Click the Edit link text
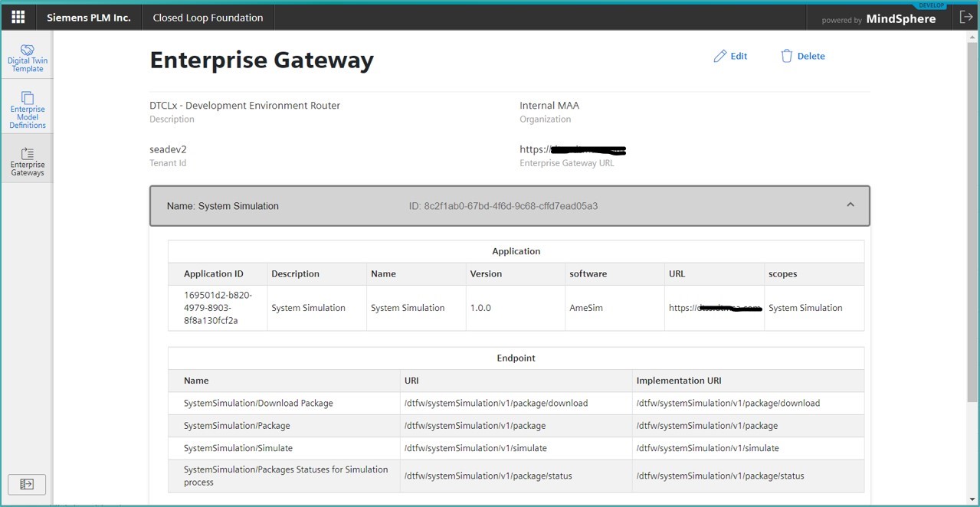Screen dimensions: 980x507 pos(739,56)
